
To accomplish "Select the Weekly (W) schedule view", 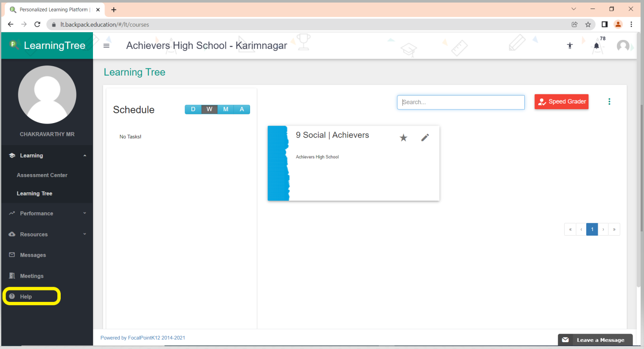I will tap(209, 110).
